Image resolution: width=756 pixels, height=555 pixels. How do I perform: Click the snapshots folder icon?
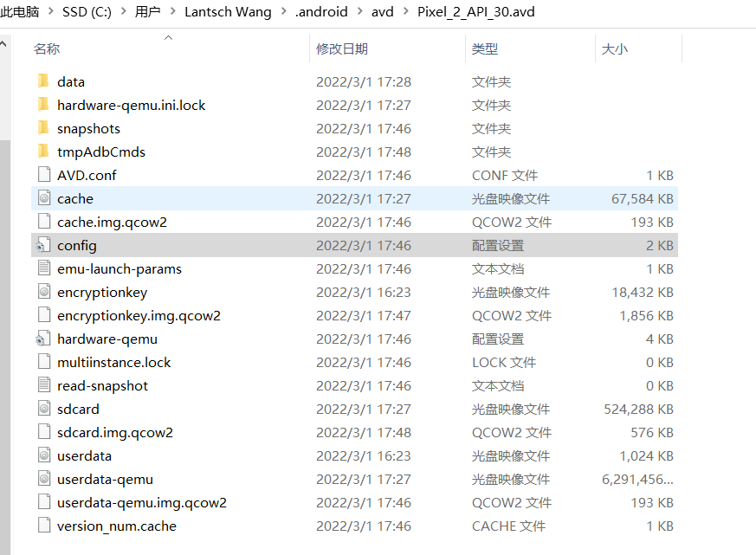pos(45,128)
